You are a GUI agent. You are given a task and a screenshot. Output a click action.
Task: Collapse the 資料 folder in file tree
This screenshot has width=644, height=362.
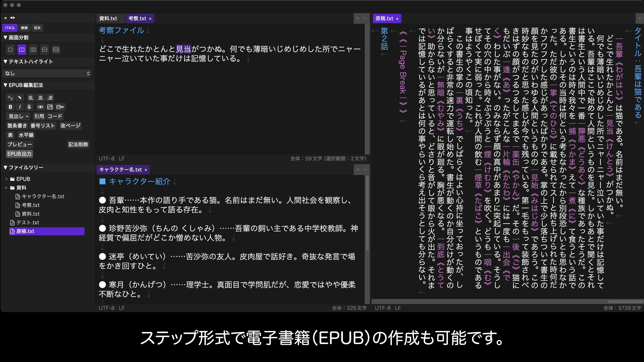[x=6, y=188]
